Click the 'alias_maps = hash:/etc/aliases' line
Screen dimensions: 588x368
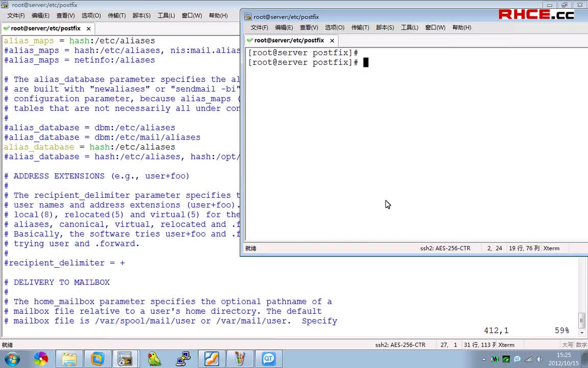click(x=79, y=40)
